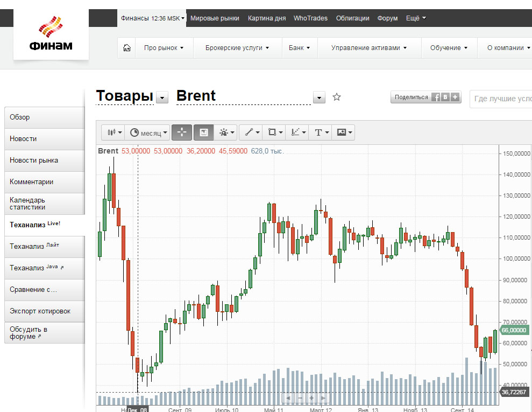The height and width of the screenshot is (412, 532).
Task: Zoom in chart with the plus control
Action: tap(311, 398)
